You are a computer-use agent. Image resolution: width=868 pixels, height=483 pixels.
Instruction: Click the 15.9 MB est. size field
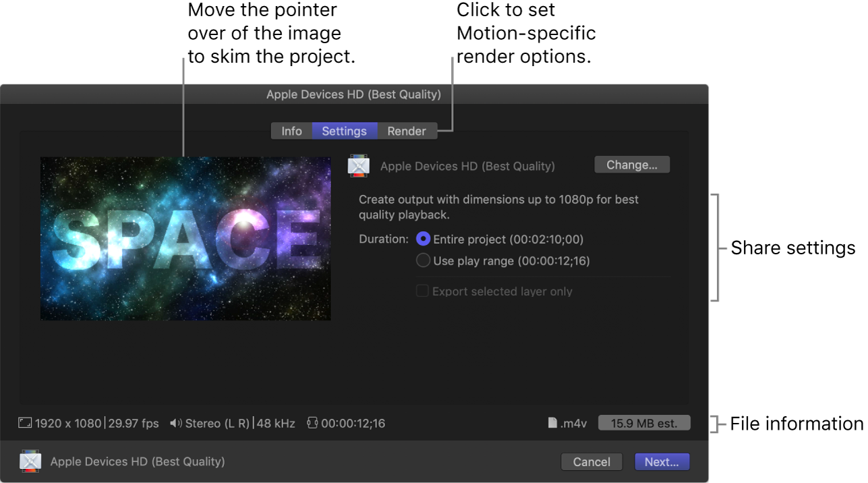click(644, 423)
